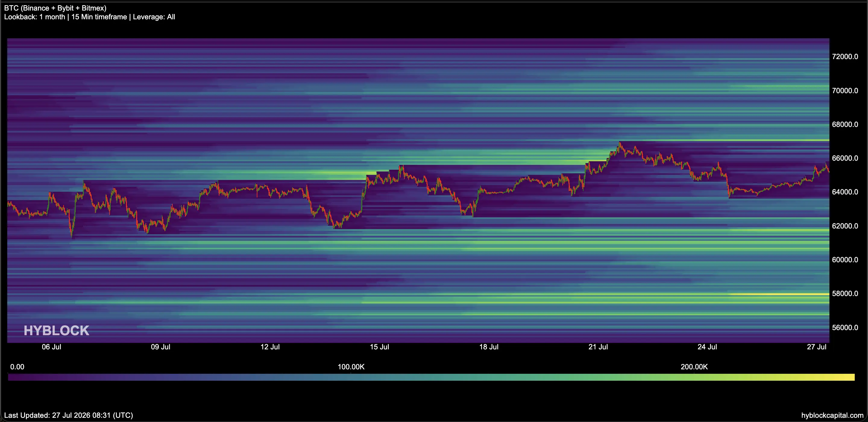Click the 62000.0 price axis label

pyautogui.click(x=845, y=226)
